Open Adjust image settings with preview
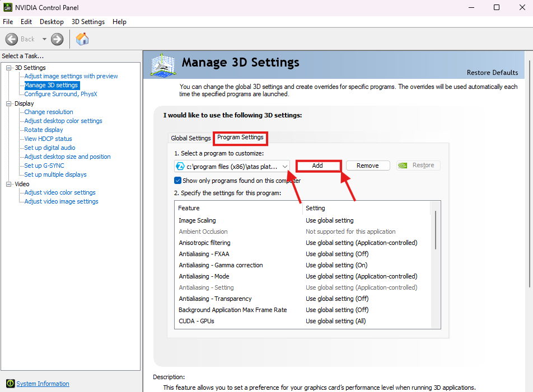The height and width of the screenshot is (392, 533). [x=71, y=77]
